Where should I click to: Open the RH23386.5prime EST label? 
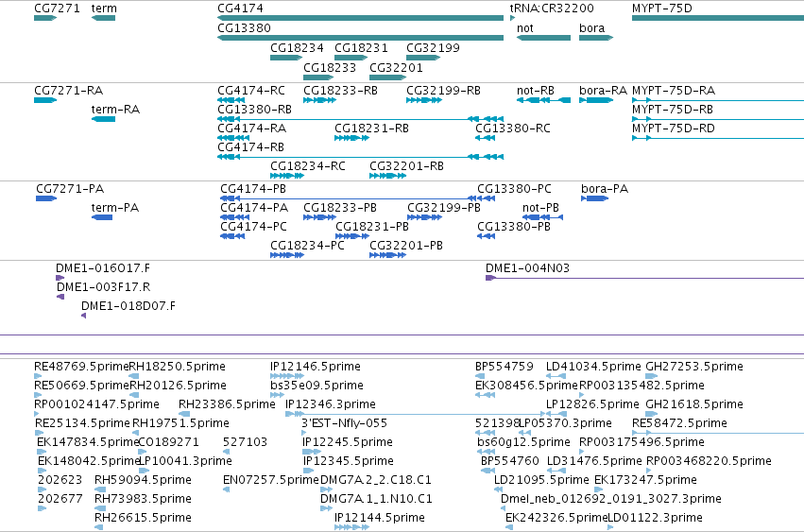coord(227,404)
